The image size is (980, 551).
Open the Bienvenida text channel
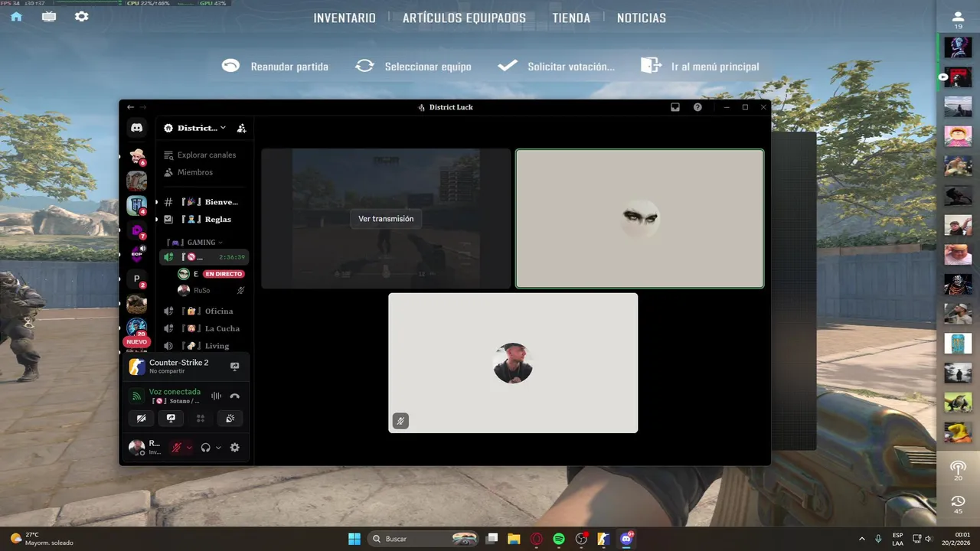(204, 202)
